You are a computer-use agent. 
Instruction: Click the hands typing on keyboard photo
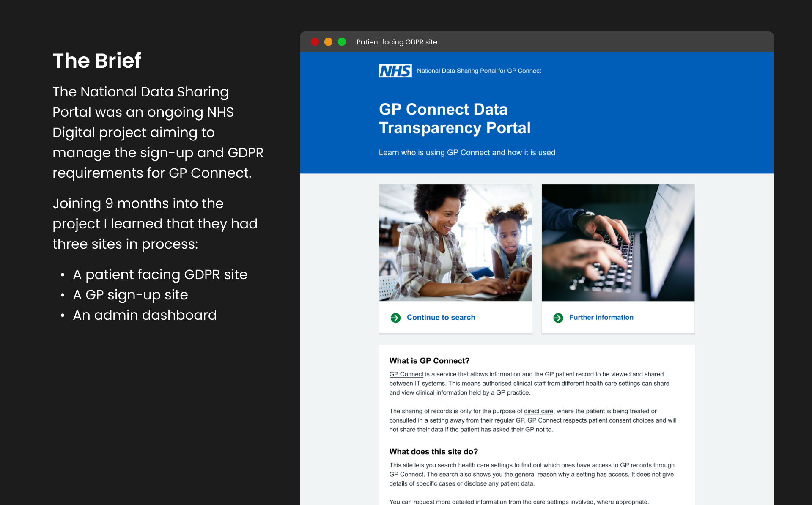(x=618, y=242)
